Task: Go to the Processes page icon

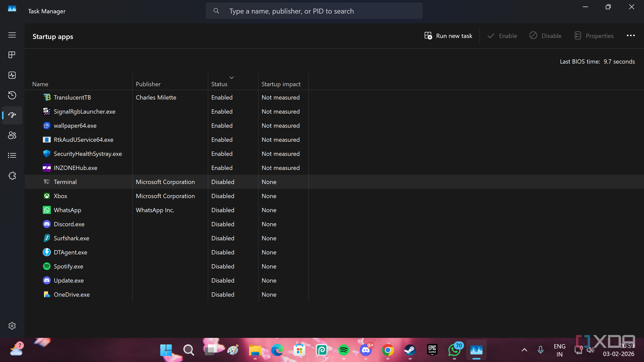Action: tap(12, 55)
